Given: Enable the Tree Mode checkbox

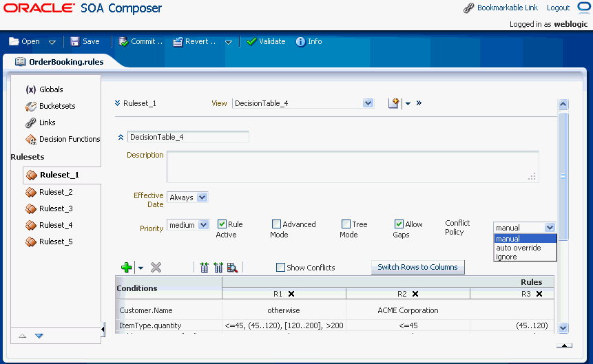Looking at the screenshot, I should [x=346, y=224].
